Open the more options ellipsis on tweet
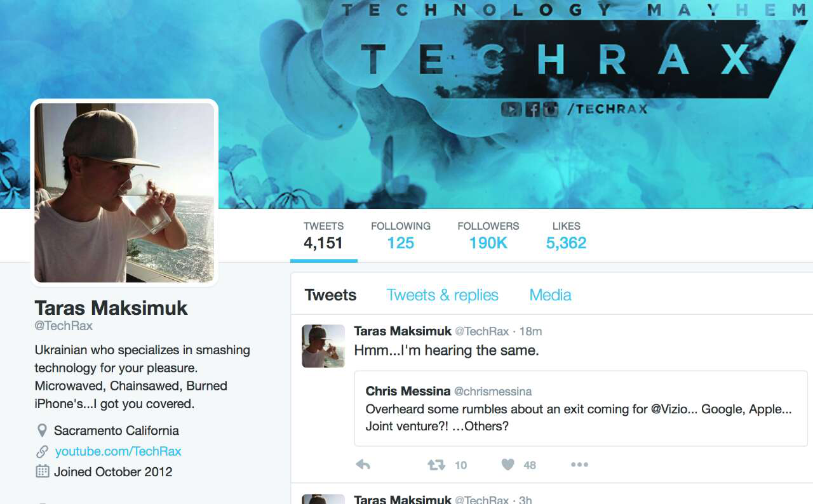The image size is (813, 504). [x=579, y=465]
